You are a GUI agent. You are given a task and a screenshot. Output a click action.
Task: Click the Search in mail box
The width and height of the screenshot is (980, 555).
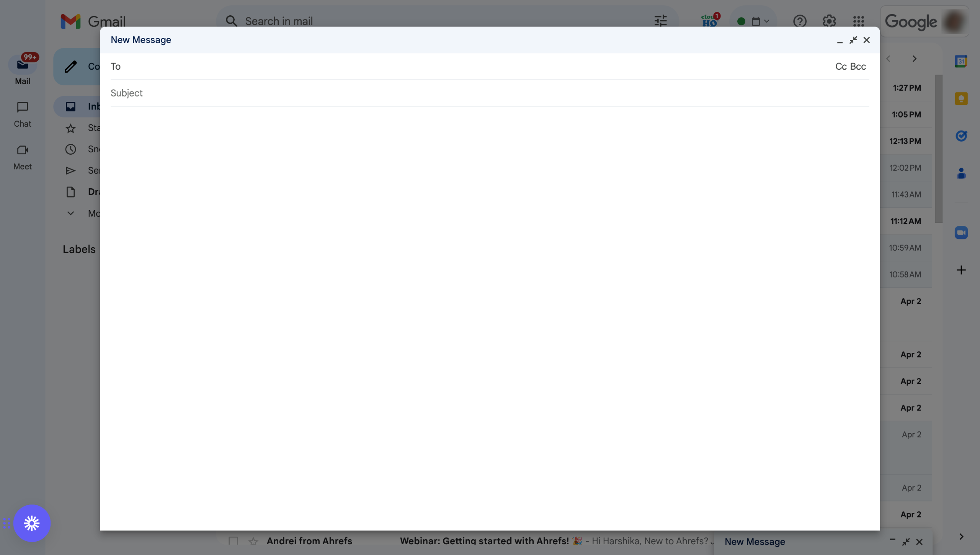(x=447, y=21)
